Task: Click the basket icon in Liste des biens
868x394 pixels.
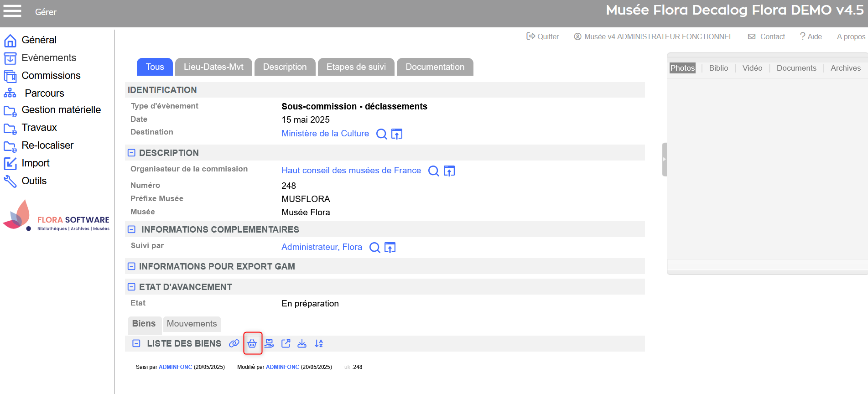Action: pos(252,343)
